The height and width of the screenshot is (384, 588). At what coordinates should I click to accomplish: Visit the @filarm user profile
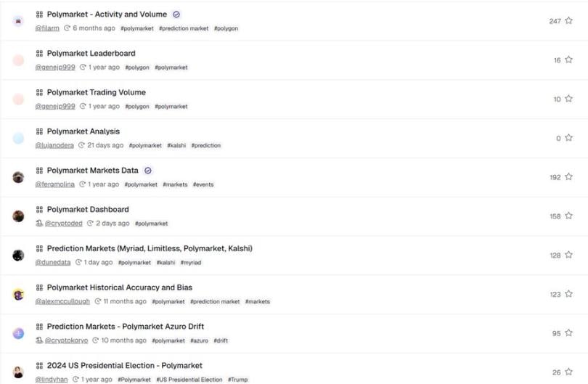tap(47, 28)
